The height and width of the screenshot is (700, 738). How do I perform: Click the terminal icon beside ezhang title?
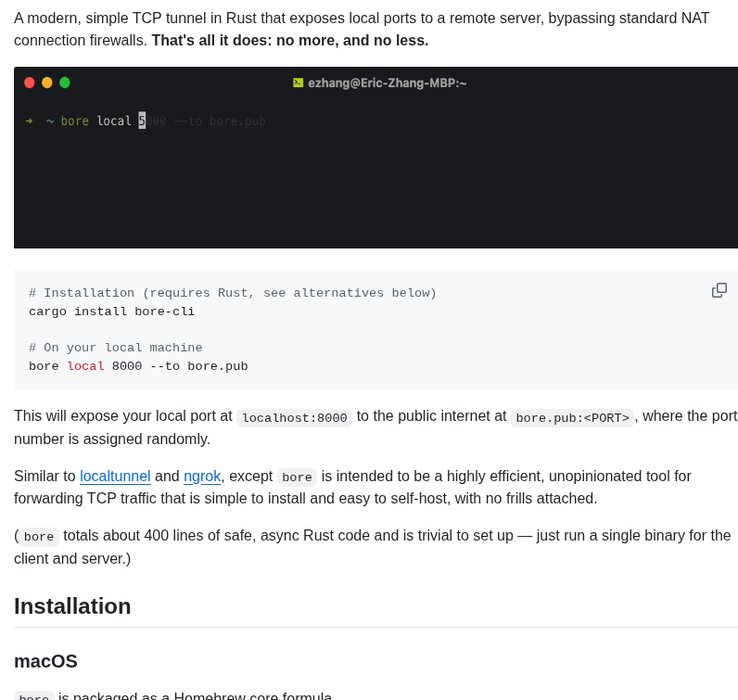[298, 83]
